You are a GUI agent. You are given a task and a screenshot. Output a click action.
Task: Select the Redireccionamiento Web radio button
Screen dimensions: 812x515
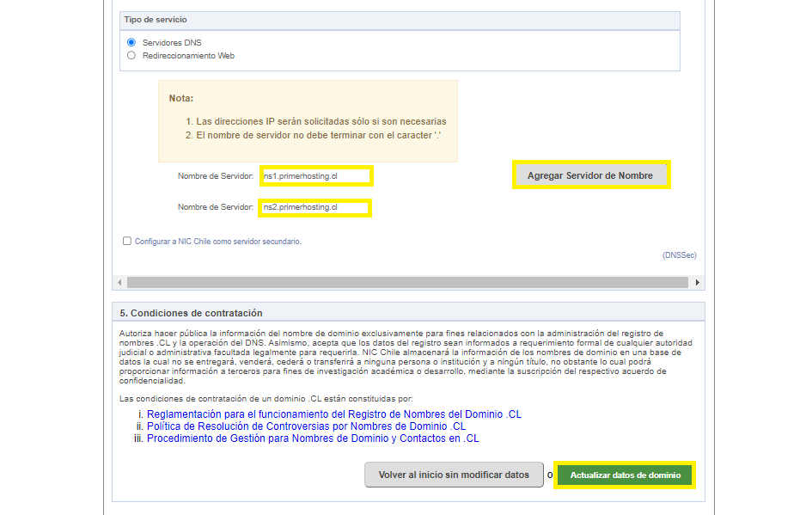click(131, 56)
